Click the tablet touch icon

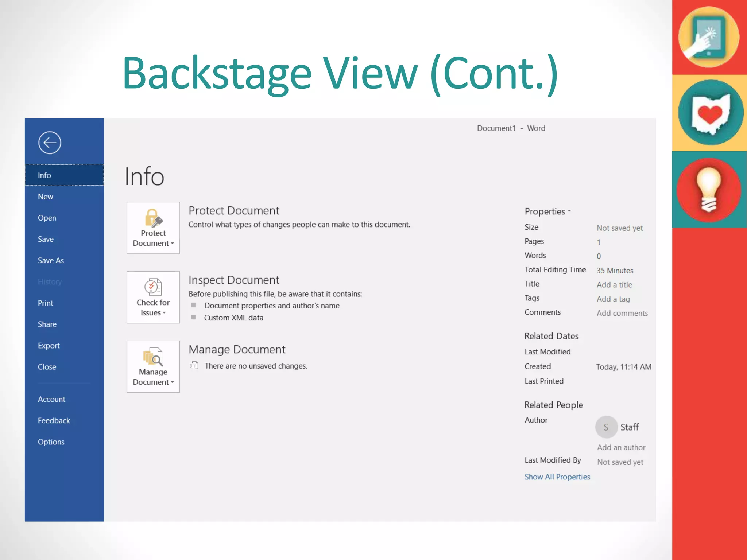click(x=708, y=37)
